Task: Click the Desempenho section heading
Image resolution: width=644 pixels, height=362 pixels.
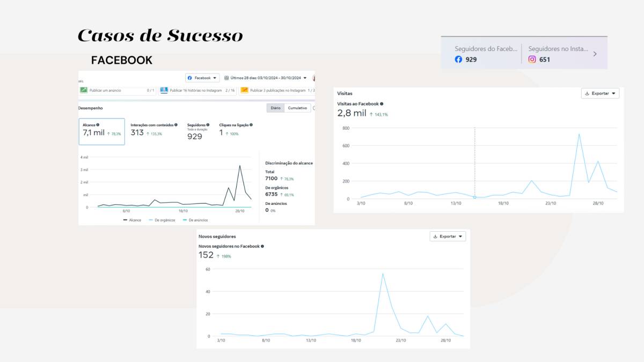Action: coord(90,108)
